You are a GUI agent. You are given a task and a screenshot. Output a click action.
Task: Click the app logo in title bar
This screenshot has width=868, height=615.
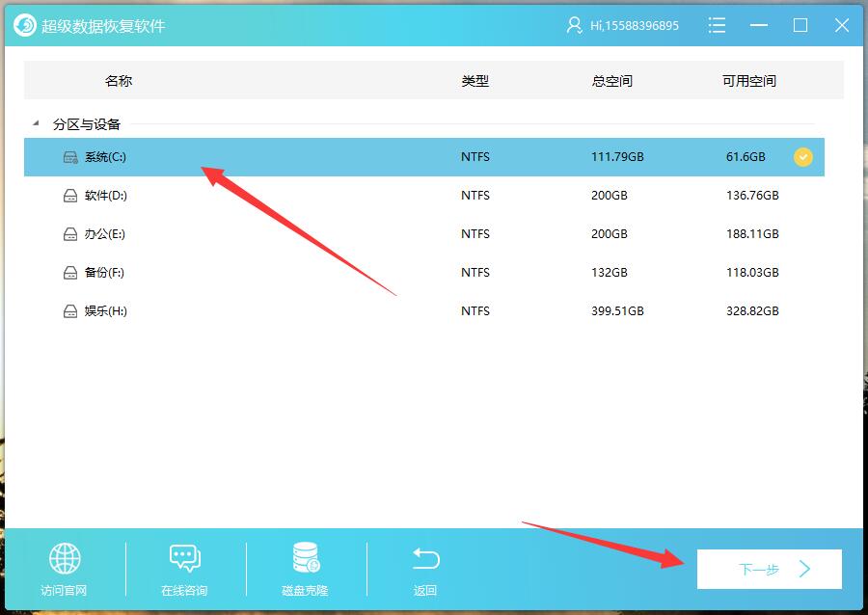(x=25, y=25)
